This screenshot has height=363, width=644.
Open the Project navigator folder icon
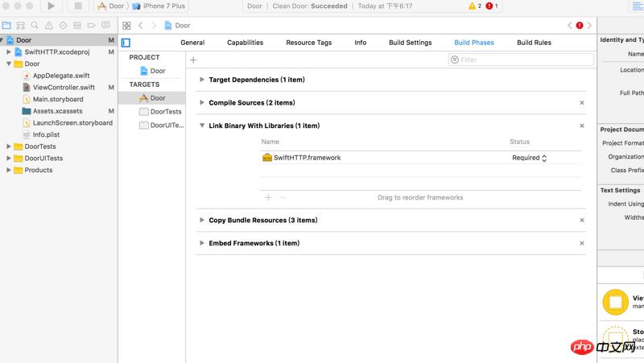(6, 26)
